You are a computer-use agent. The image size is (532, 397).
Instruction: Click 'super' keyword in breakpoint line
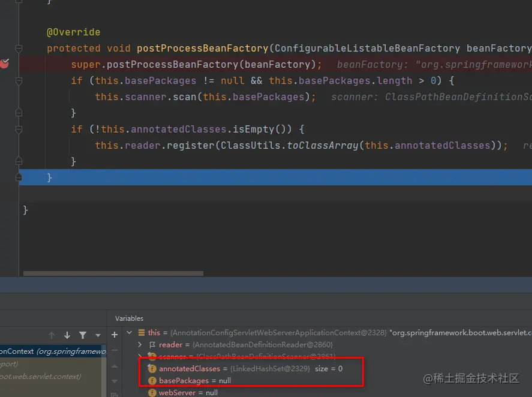(86, 65)
